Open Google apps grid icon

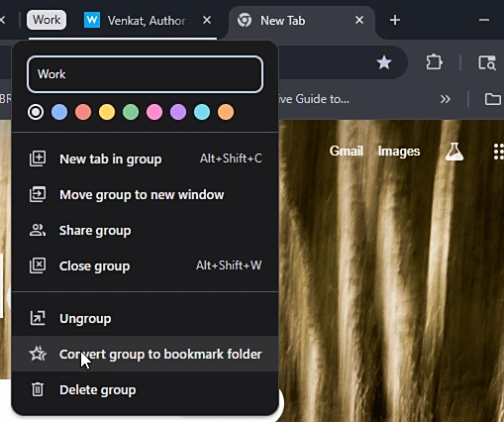coord(498,152)
